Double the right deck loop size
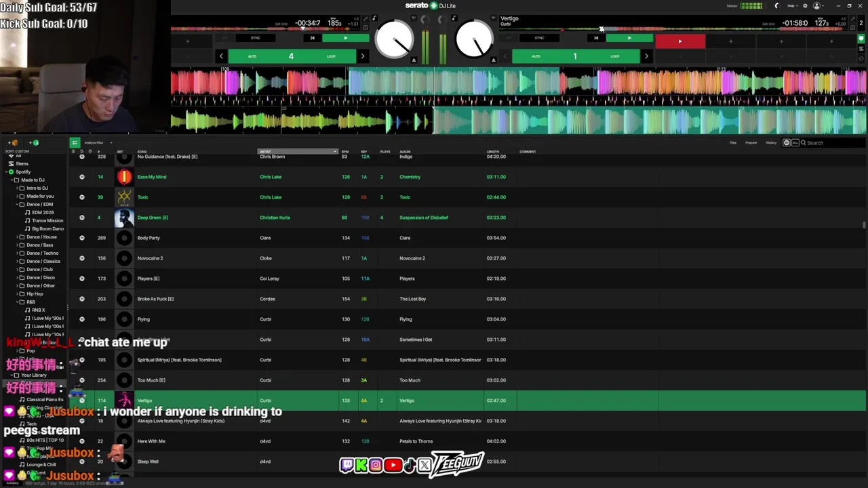 [646, 56]
